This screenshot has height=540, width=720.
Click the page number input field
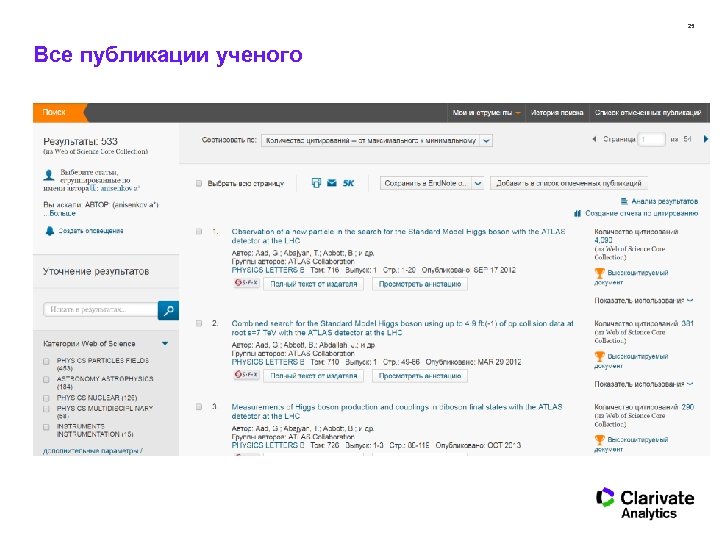[652, 139]
